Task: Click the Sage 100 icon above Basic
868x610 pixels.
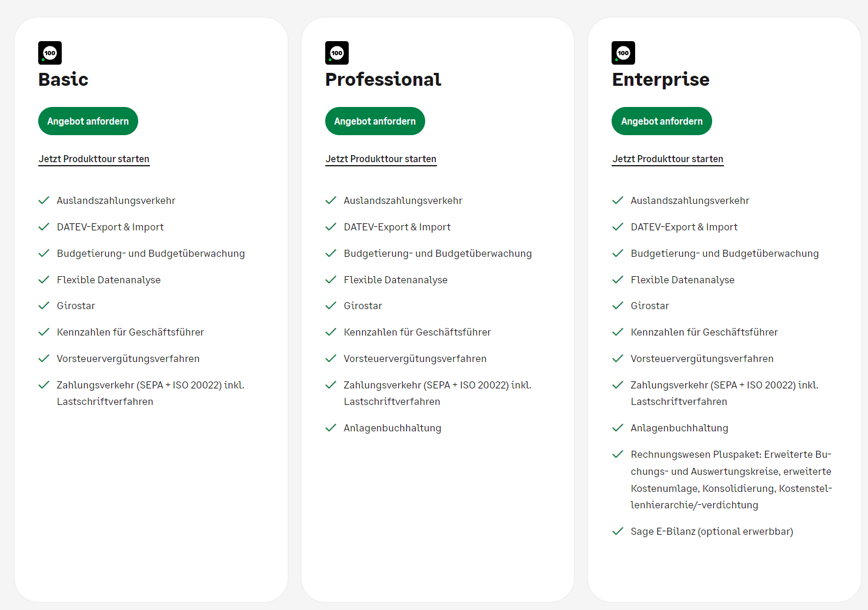Action: 50,53
